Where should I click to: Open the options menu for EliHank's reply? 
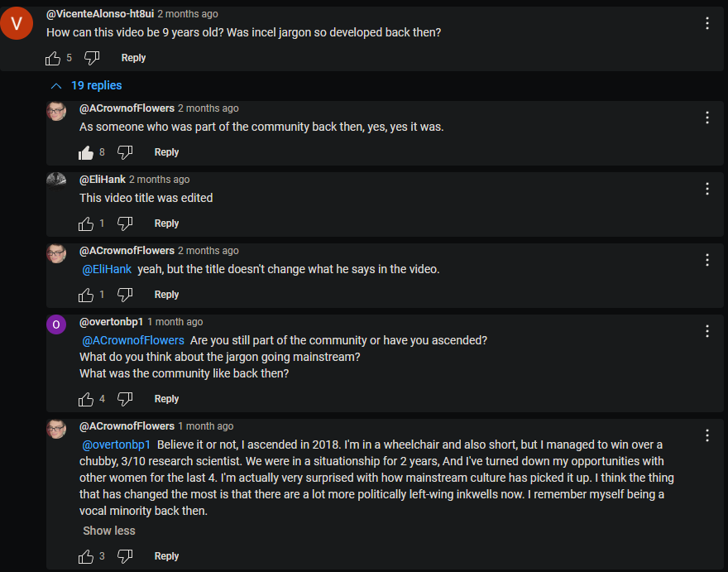tap(707, 189)
